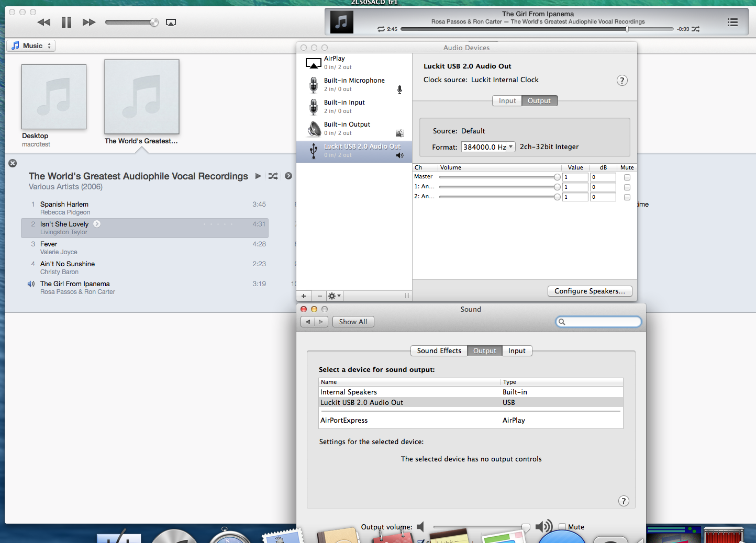Toggle mute checkbox for channel 2
Screen dimensions: 756x543
(627, 197)
